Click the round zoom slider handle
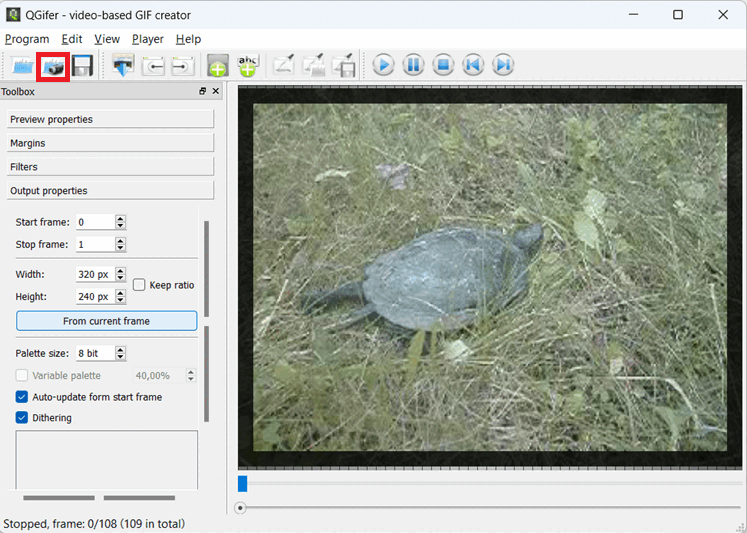 [240, 508]
